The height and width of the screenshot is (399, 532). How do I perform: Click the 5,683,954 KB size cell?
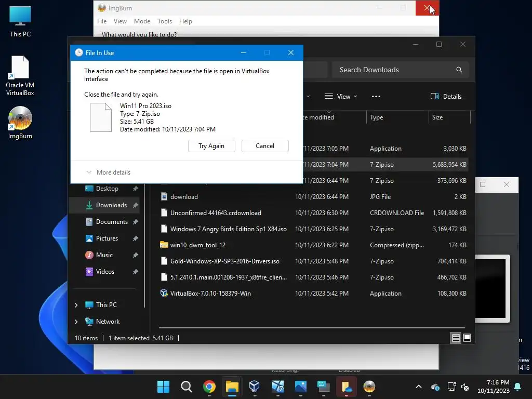(x=449, y=165)
